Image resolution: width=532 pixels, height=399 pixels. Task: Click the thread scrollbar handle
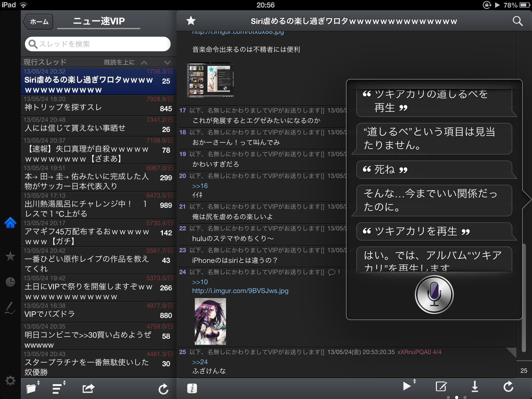(524, 297)
